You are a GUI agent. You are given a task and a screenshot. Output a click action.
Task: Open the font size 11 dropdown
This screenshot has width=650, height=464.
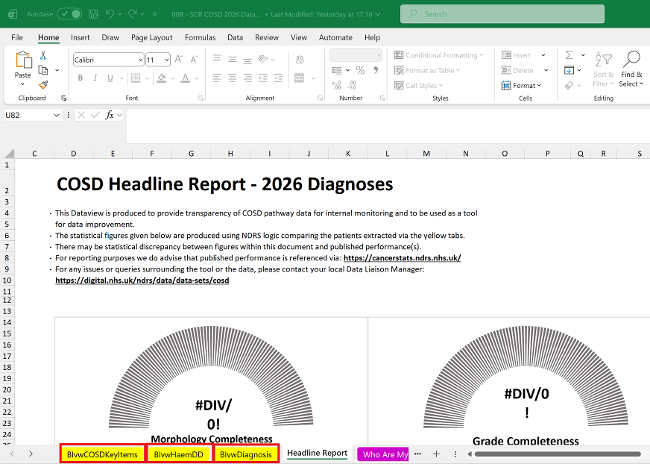tap(167, 60)
